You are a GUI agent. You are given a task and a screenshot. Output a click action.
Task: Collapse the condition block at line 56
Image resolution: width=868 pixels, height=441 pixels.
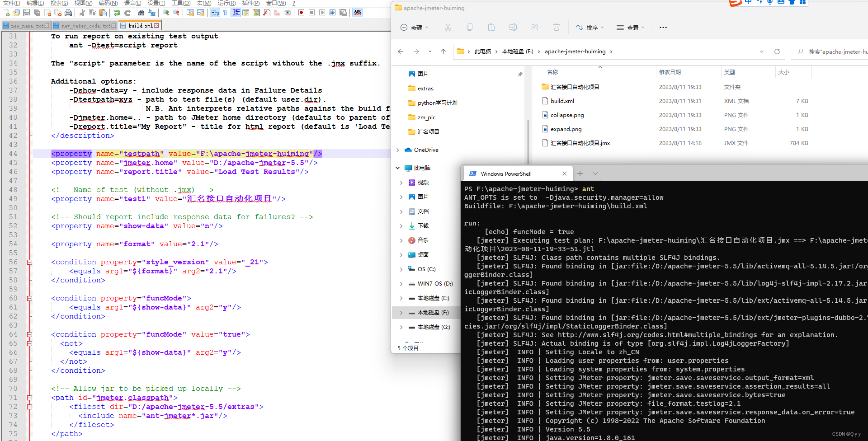pos(29,262)
